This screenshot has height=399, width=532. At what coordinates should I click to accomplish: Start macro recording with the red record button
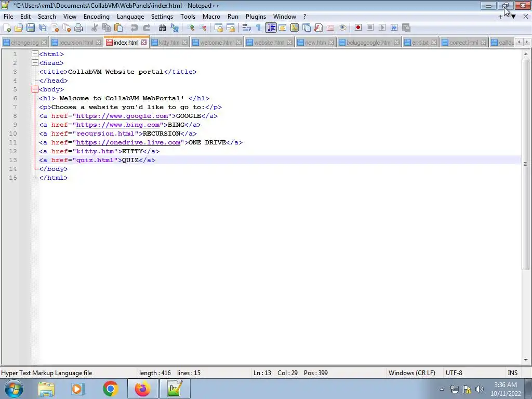tap(358, 28)
